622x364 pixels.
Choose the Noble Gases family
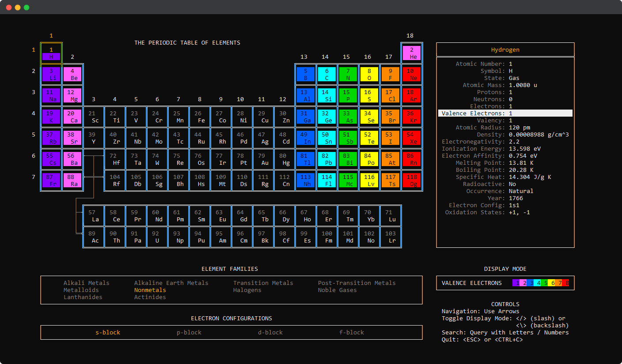(x=338, y=290)
